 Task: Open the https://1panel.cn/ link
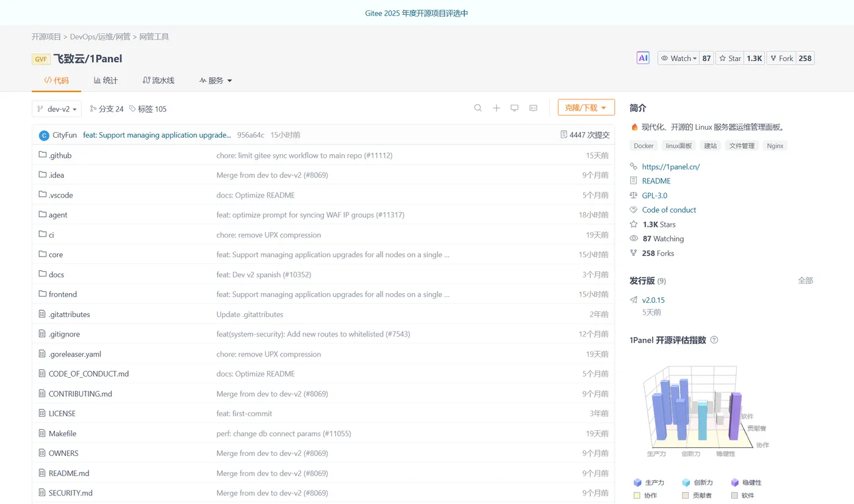click(x=671, y=166)
